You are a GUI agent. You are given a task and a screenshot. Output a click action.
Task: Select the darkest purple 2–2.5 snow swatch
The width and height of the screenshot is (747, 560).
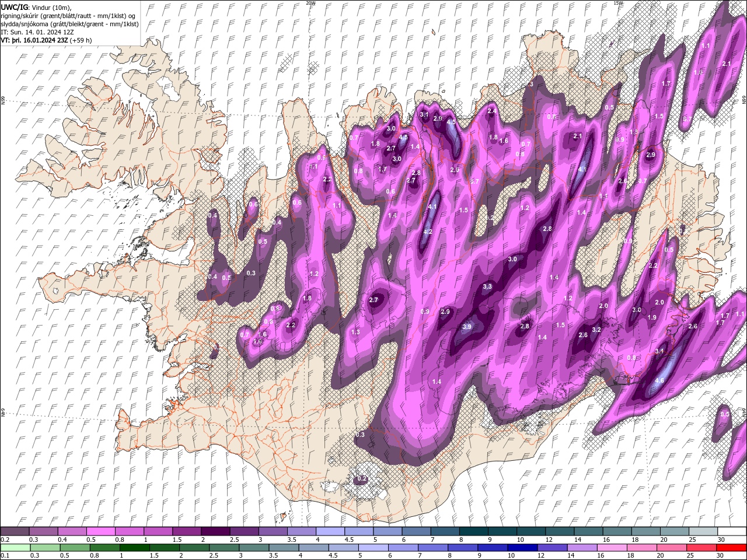[215, 531]
